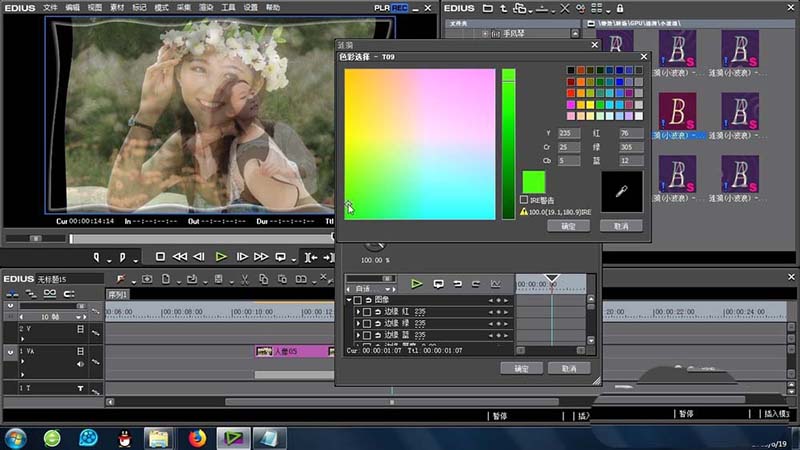
Task: Toggle the 图像 checkbox in keyframe list
Action: coord(358,300)
